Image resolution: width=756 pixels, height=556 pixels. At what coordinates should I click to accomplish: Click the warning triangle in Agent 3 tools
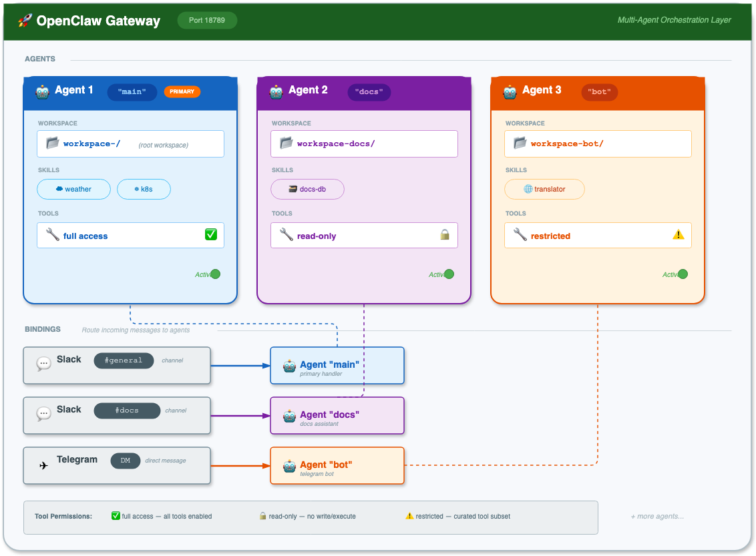pyautogui.click(x=678, y=235)
